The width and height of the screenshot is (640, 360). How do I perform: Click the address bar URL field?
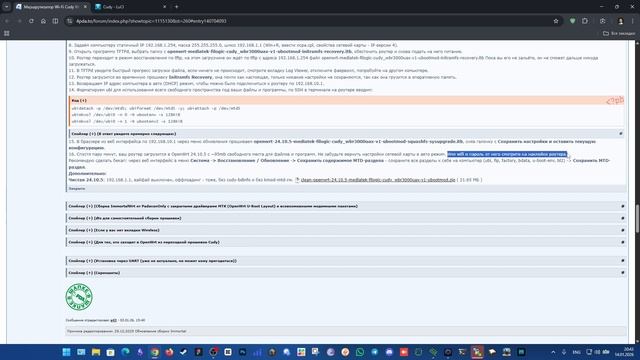310,21
